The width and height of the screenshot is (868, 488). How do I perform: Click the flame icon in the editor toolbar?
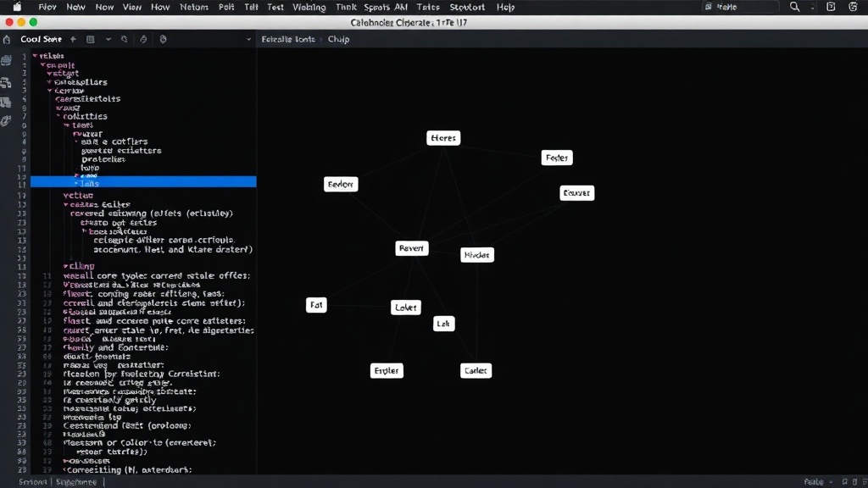point(143,39)
